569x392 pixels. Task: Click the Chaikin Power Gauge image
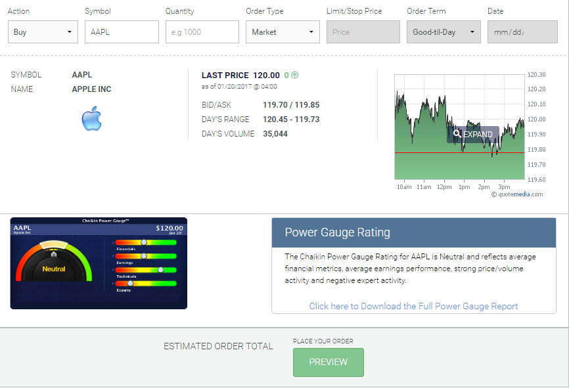[x=99, y=263]
